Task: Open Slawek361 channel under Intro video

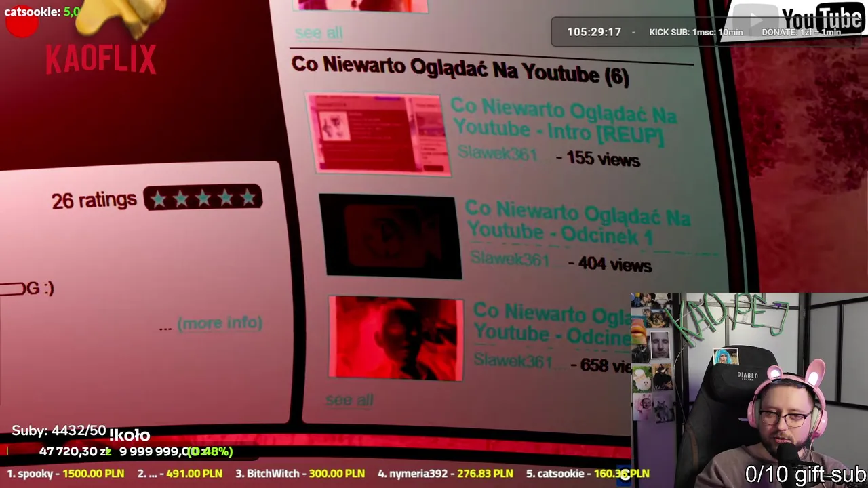Action: pos(497,153)
